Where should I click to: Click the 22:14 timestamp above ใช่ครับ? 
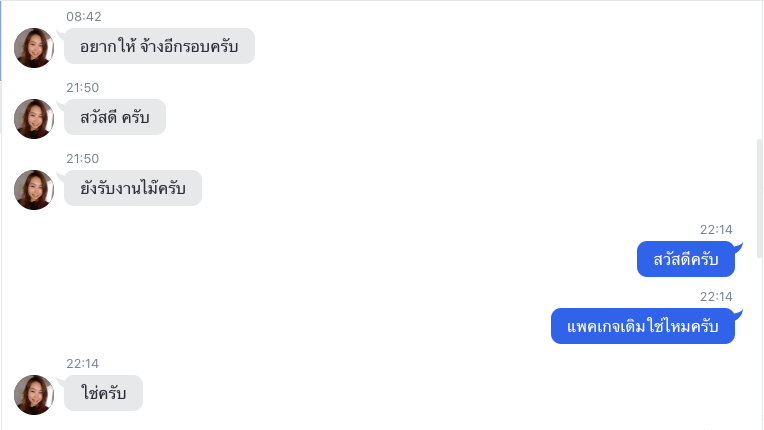click(x=82, y=364)
